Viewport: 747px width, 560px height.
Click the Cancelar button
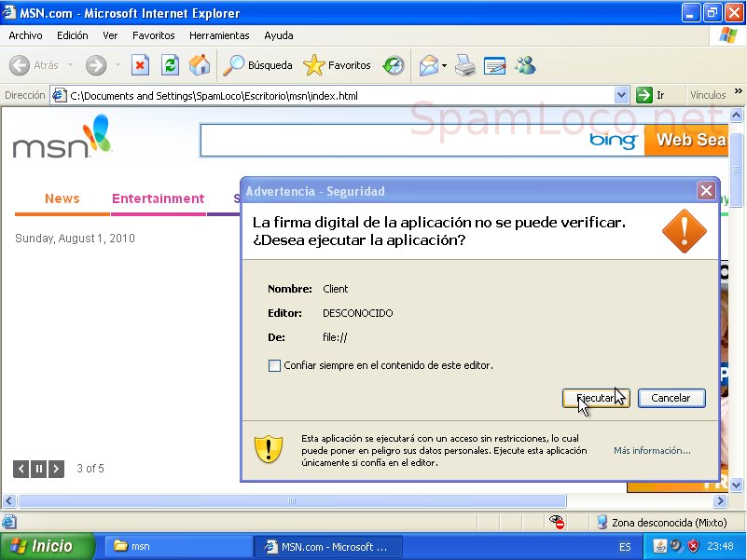click(671, 398)
